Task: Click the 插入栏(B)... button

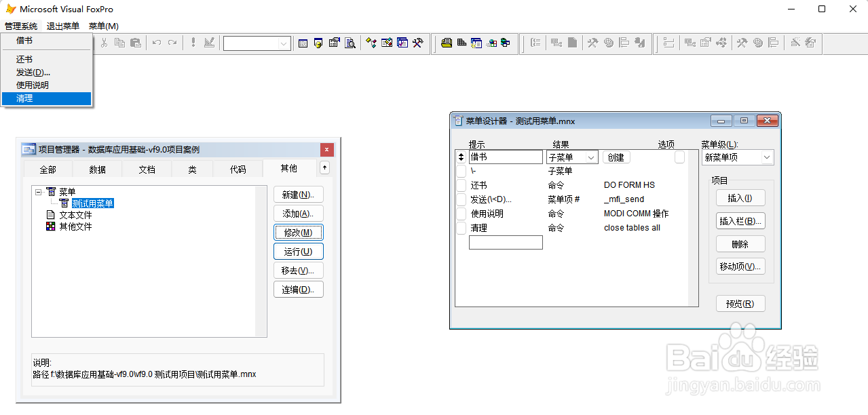Action: (740, 221)
